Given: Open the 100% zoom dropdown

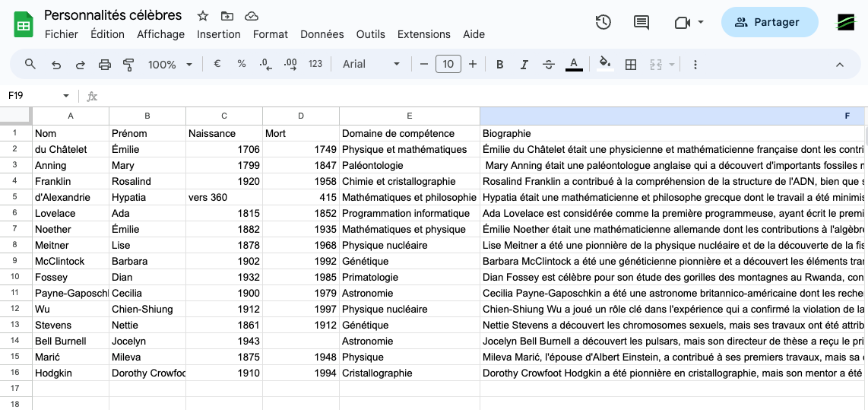Looking at the screenshot, I should tap(170, 65).
